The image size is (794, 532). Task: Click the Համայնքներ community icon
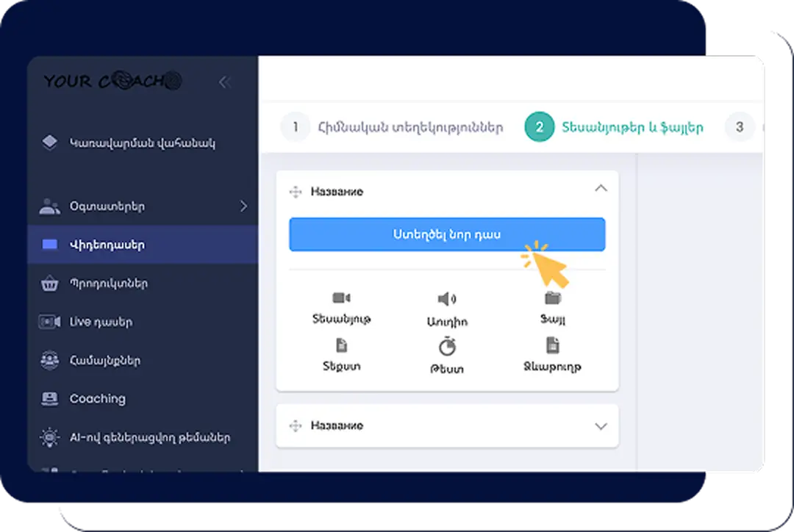coord(50,360)
